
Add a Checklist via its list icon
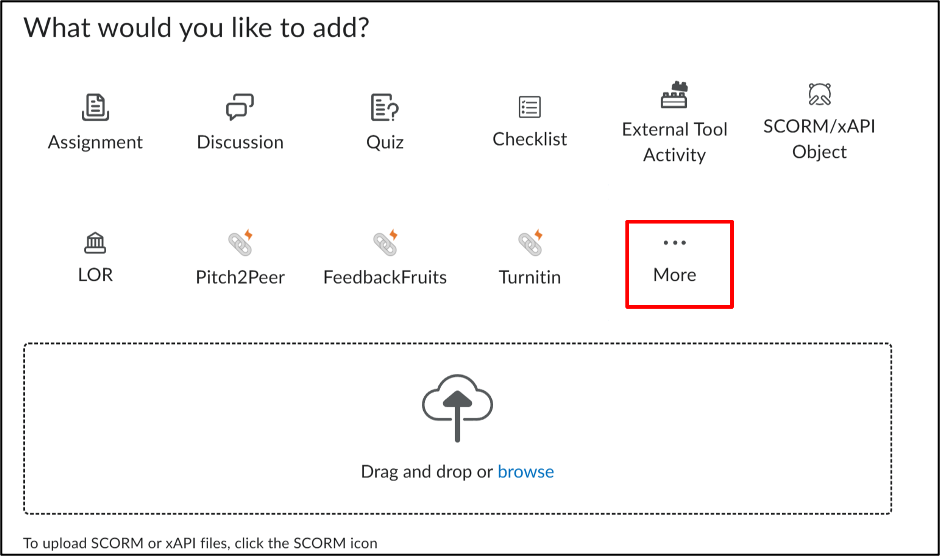(530, 107)
